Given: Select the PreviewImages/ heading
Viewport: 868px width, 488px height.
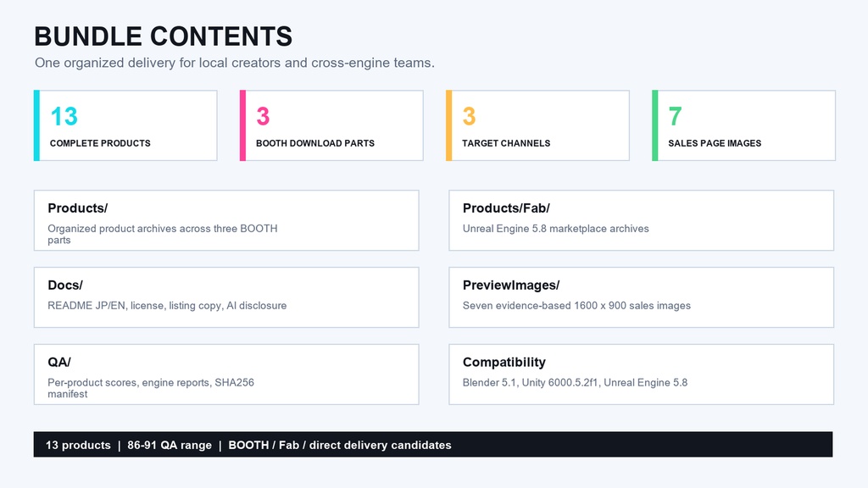Looking at the screenshot, I should click(511, 286).
